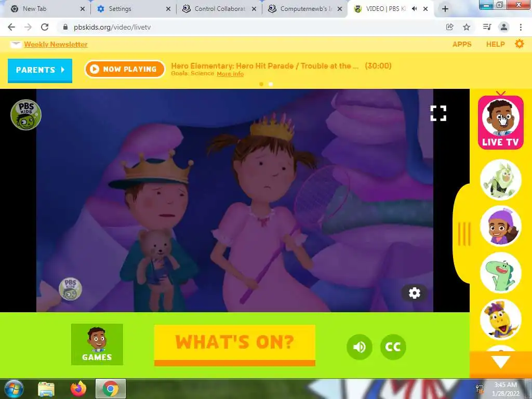This screenshot has height=399, width=532.
Task: Choose the green dinosaur character show
Action: point(500,273)
